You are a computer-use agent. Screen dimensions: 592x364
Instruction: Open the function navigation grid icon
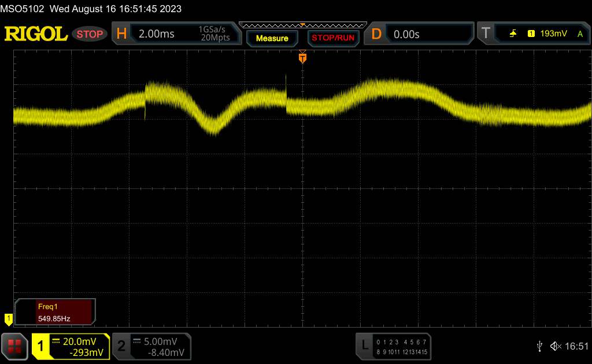point(14,346)
